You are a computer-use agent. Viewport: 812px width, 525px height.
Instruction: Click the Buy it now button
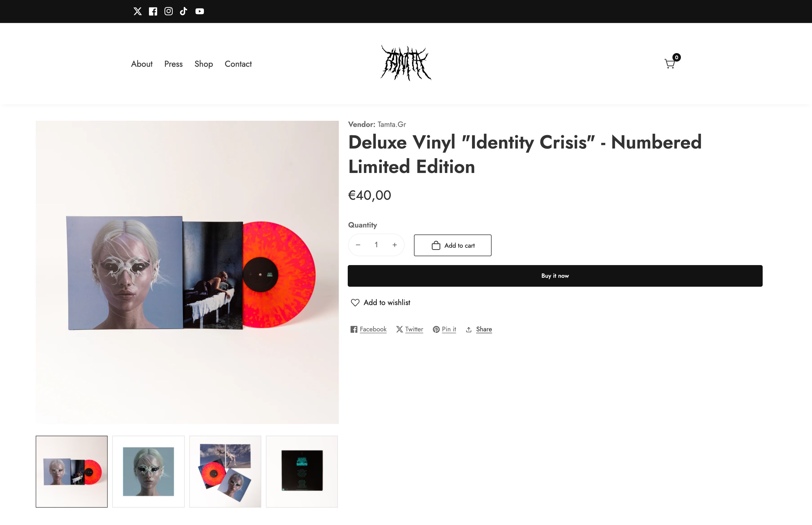[x=555, y=276]
